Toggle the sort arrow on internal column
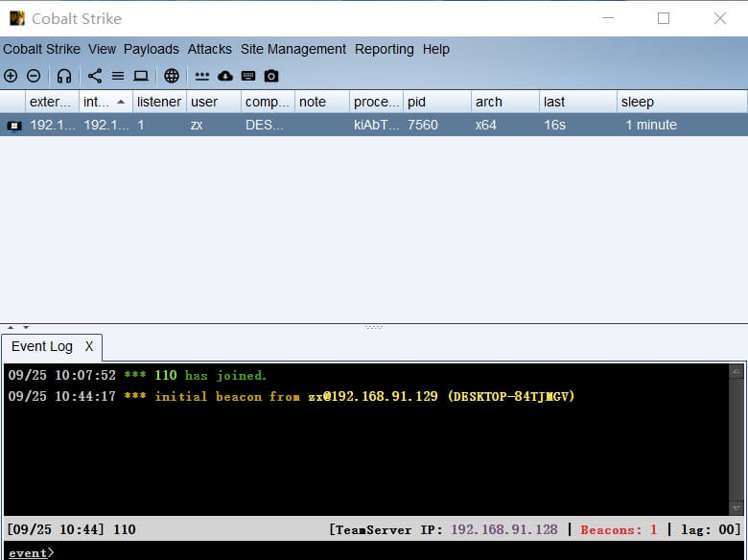 121,102
